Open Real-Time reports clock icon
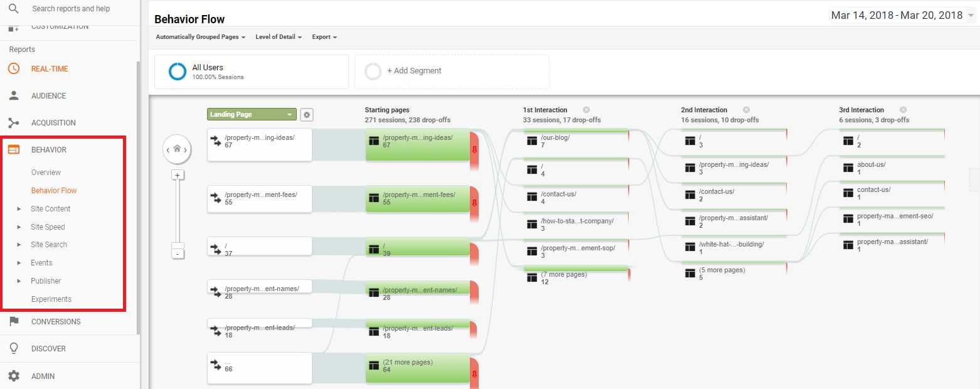Viewport: 980px width, 389px height. [13, 69]
